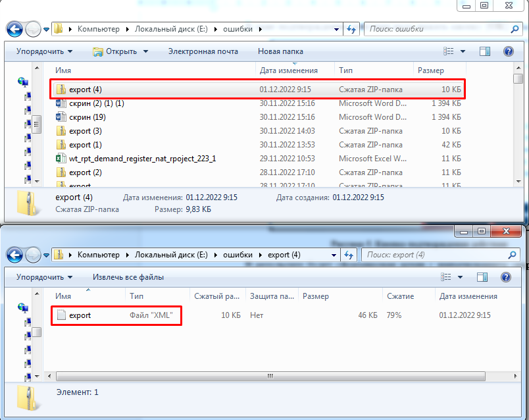Select the wt_rpt_demand_register Excel file
The width and height of the screenshot is (529, 420).
142,159
